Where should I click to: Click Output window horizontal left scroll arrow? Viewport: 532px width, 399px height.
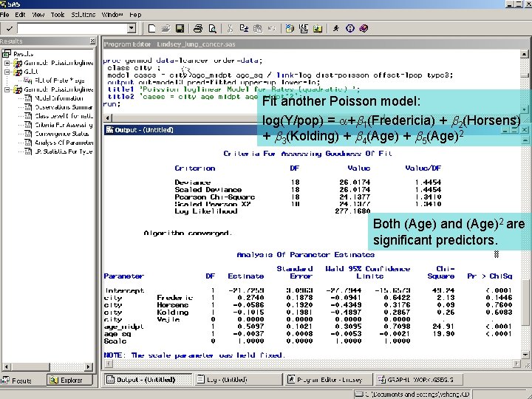pyautogui.click(x=108, y=364)
